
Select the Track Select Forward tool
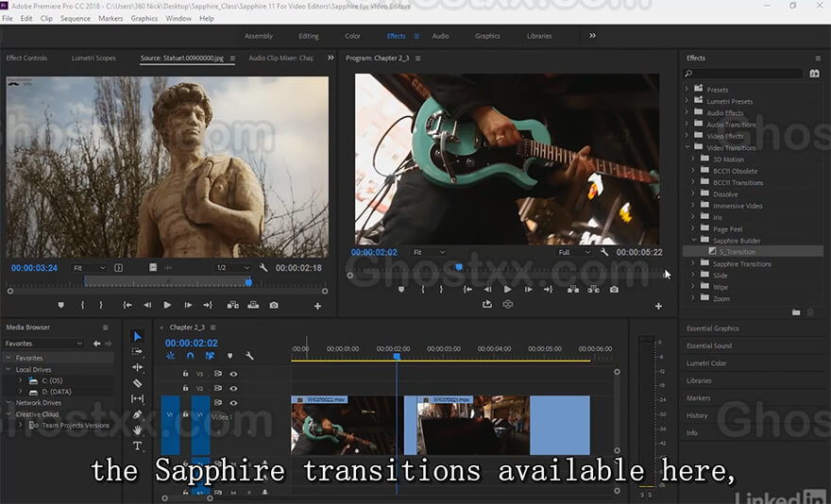(137, 351)
